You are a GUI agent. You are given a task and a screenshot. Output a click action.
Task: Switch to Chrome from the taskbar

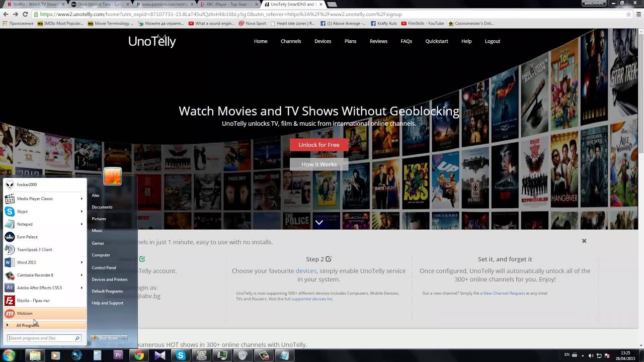[139, 355]
